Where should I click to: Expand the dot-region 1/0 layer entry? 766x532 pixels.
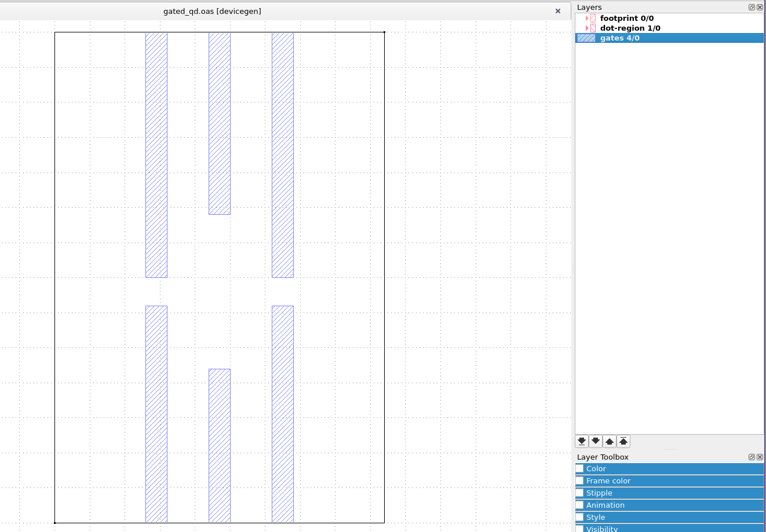pyautogui.click(x=586, y=28)
